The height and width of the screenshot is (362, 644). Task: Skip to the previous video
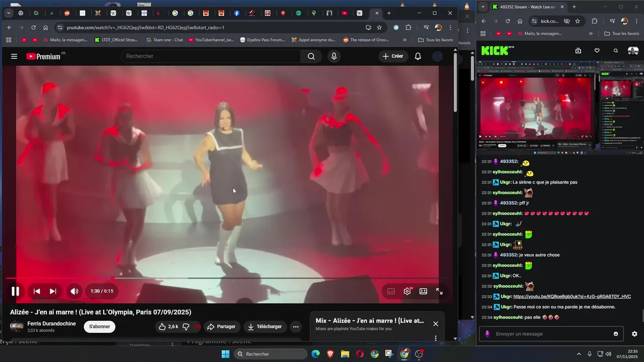[x=37, y=291]
